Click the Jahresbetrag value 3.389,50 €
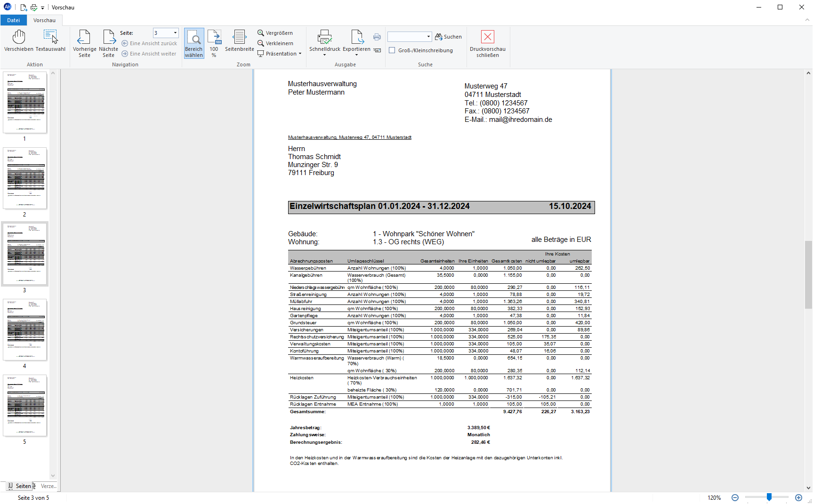 pyautogui.click(x=479, y=428)
